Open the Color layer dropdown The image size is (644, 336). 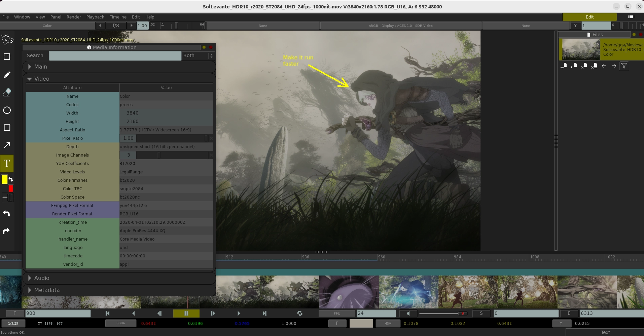tap(47, 26)
